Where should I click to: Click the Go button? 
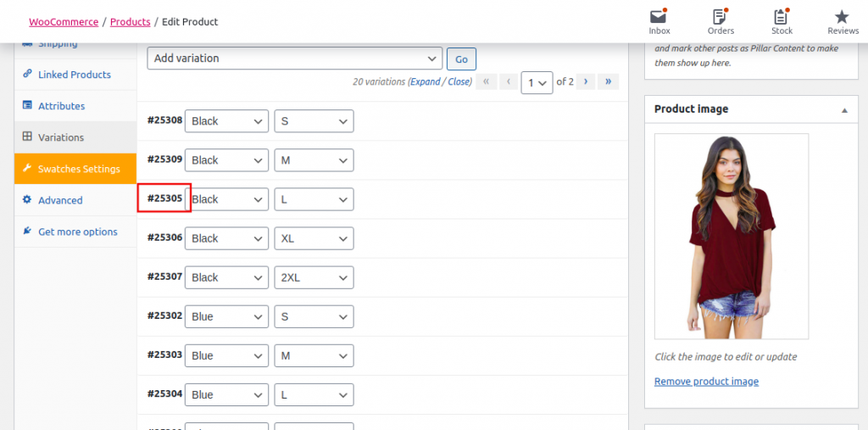pyautogui.click(x=461, y=59)
